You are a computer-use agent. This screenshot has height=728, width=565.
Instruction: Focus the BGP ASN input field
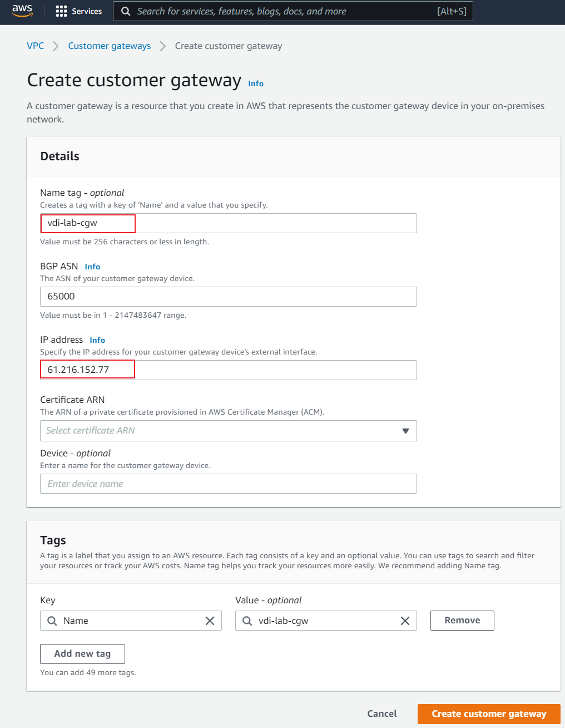click(x=228, y=297)
